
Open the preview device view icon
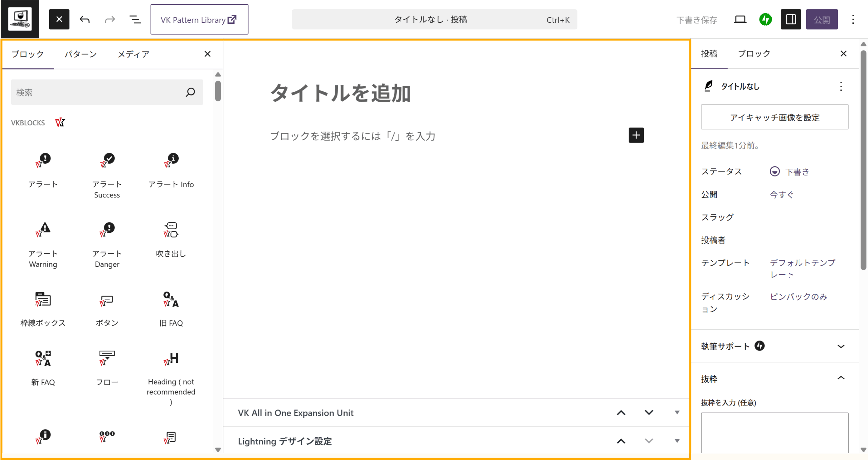[740, 20]
